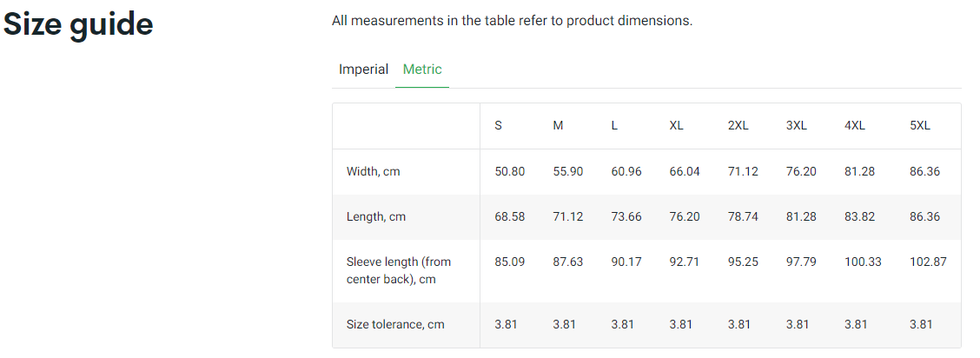Click the 3XL size column header
This screenshot has width=980, height=358.
(x=797, y=125)
